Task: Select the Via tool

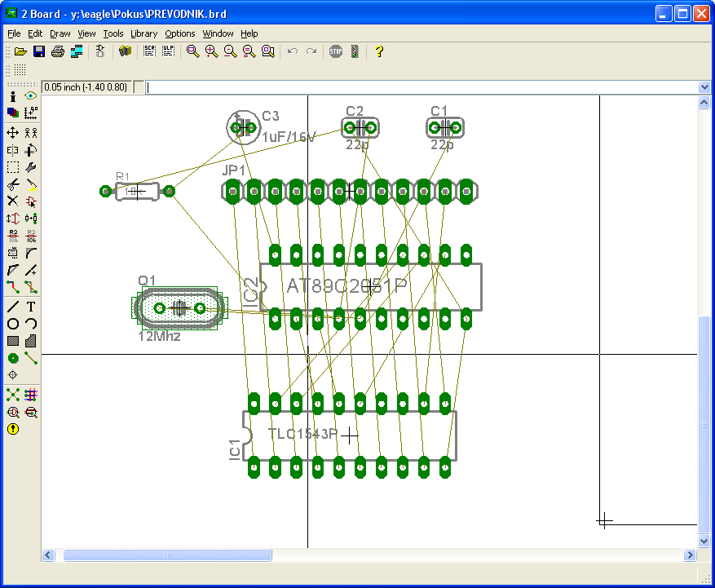Action: click(13, 359)
